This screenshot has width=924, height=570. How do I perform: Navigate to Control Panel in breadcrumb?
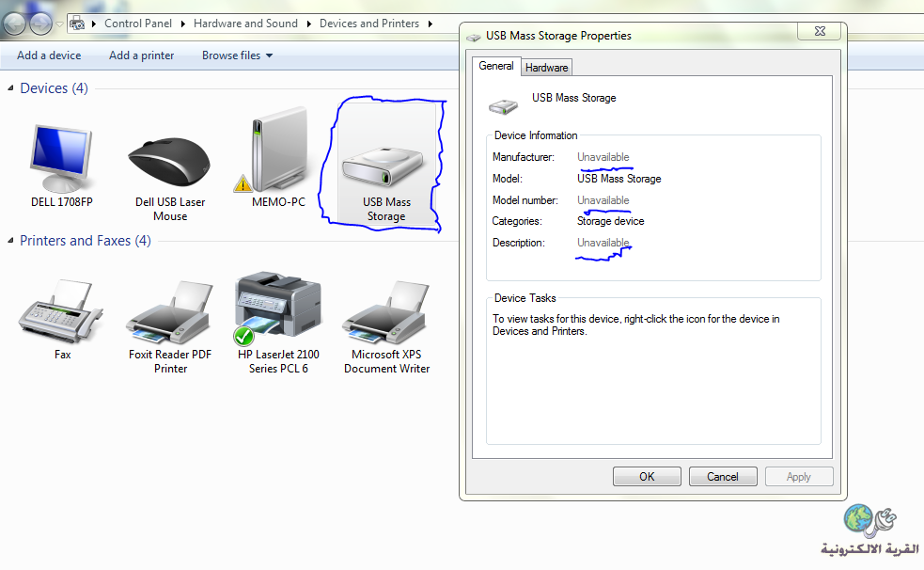click(x=138, y=24)
